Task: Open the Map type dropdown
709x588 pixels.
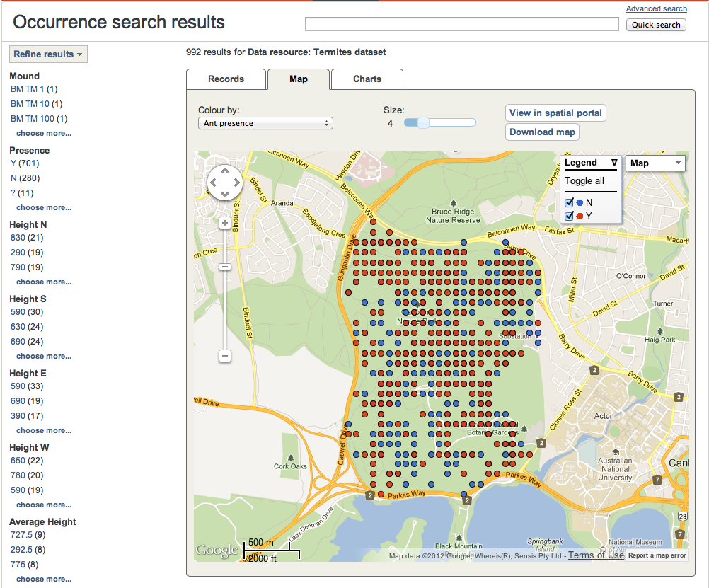Action: 655,163
